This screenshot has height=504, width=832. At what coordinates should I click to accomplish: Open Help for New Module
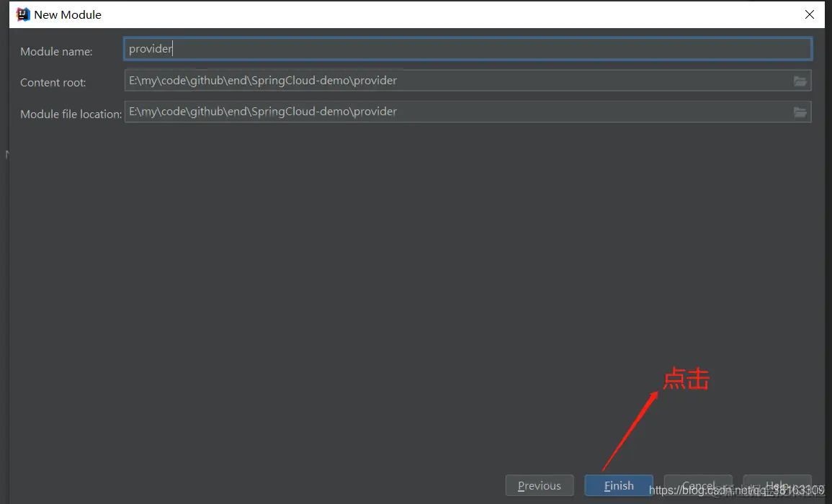pyautogui.click(x=777, y=485)
